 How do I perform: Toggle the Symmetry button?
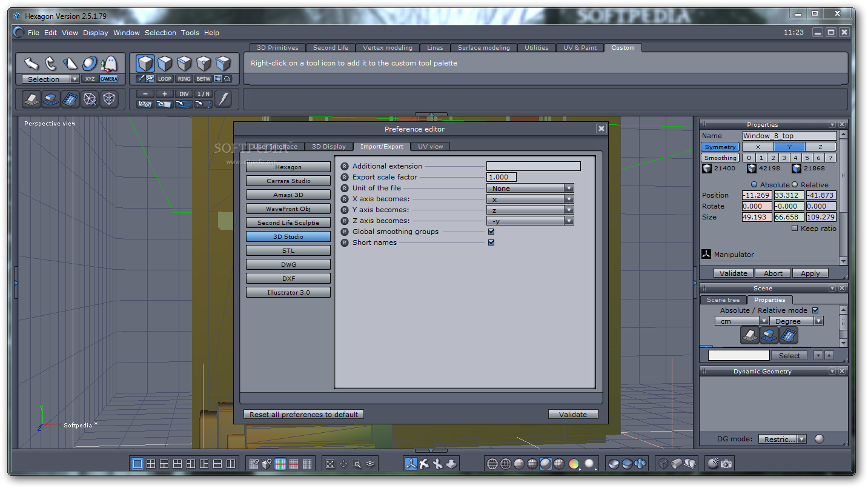coord(720,147)
